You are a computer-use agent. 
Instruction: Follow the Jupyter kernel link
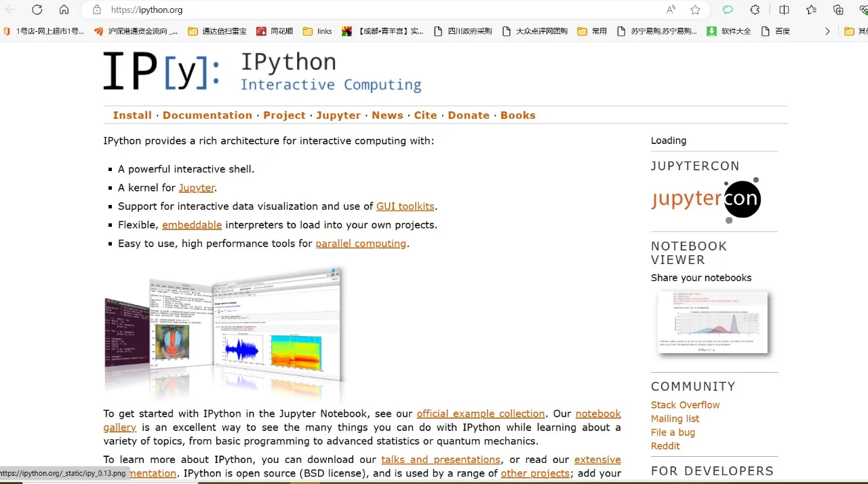tap(197, 188)
